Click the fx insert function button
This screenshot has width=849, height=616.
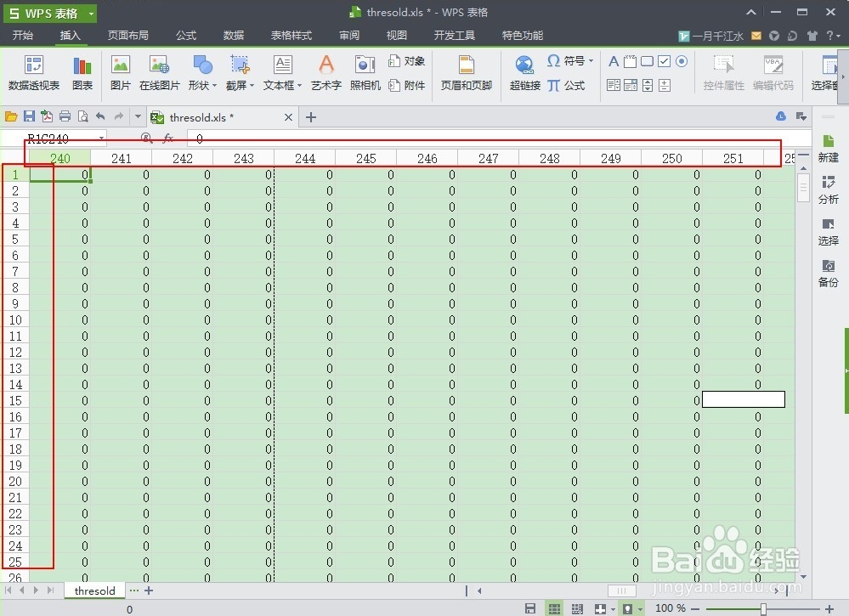(x=168, y=138)
